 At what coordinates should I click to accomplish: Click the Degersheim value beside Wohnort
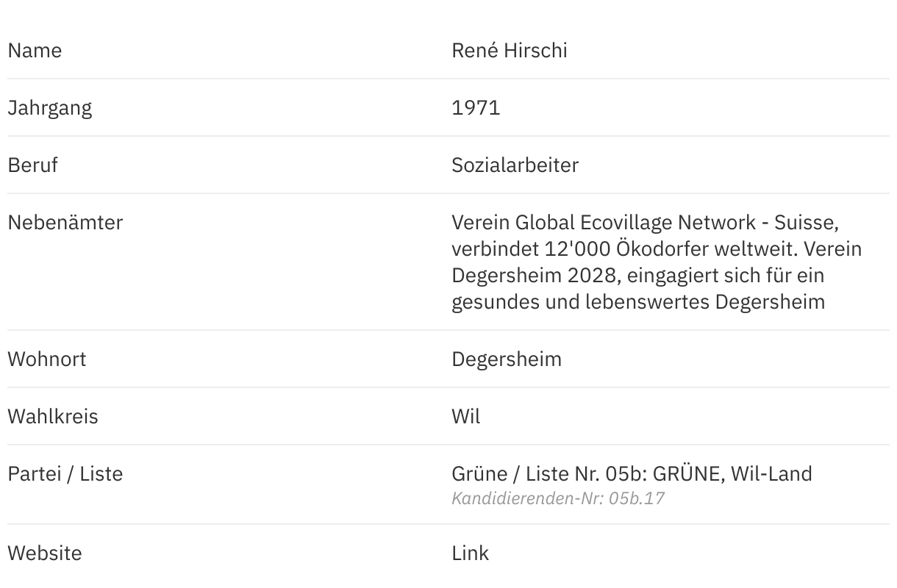[506, 359]
